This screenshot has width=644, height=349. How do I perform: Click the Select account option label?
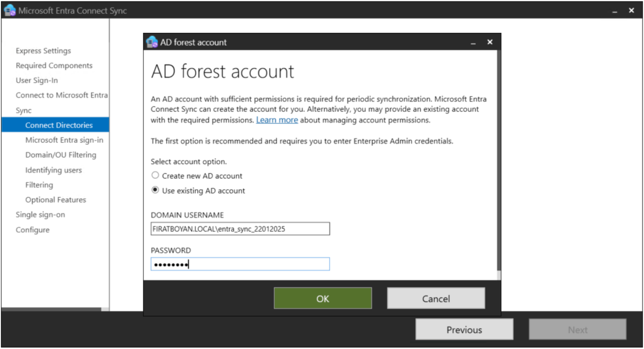pos(189,161)
